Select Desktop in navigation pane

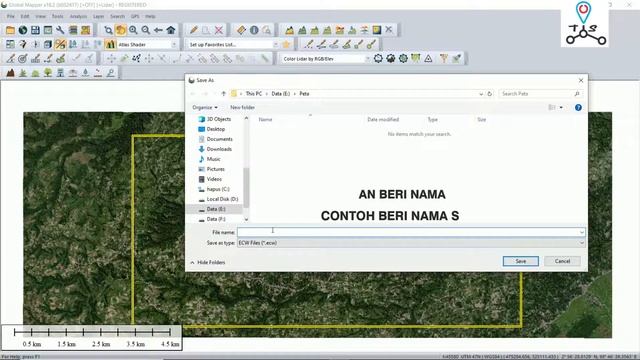[x=216, y=129]
